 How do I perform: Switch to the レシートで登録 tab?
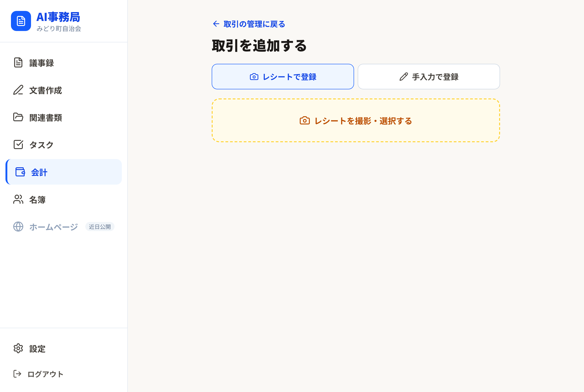283,77
